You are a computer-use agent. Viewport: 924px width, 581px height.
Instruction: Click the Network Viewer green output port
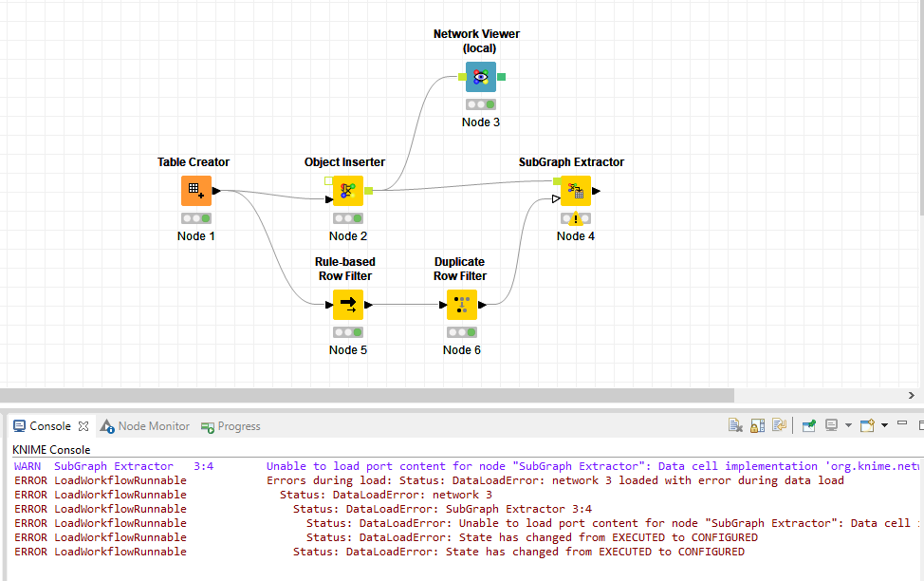[502, 77]
